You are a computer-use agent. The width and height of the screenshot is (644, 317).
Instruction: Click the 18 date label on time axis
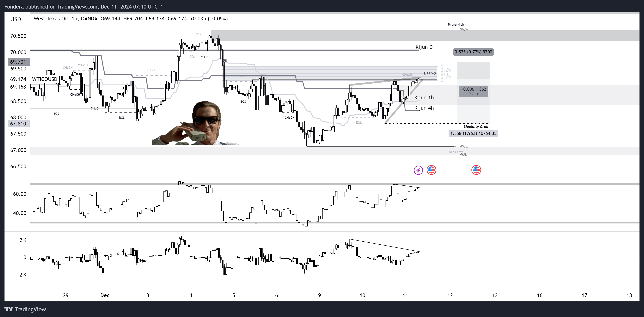[x=629, y=295]
